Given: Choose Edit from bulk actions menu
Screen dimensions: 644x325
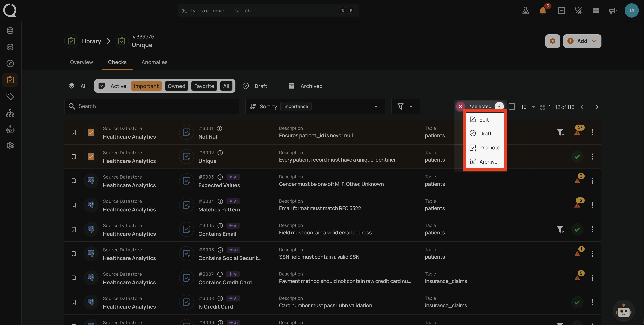Looking at the screenshot, I should tap(484, 120).
